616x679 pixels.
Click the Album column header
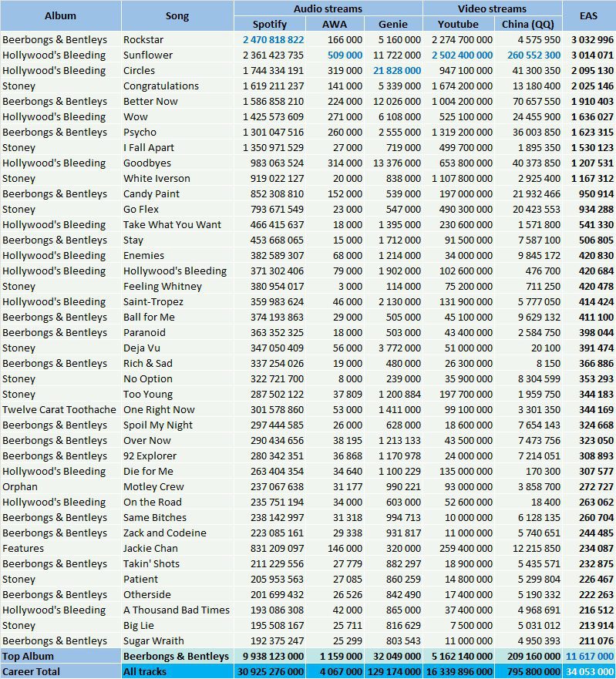(61, 16)
